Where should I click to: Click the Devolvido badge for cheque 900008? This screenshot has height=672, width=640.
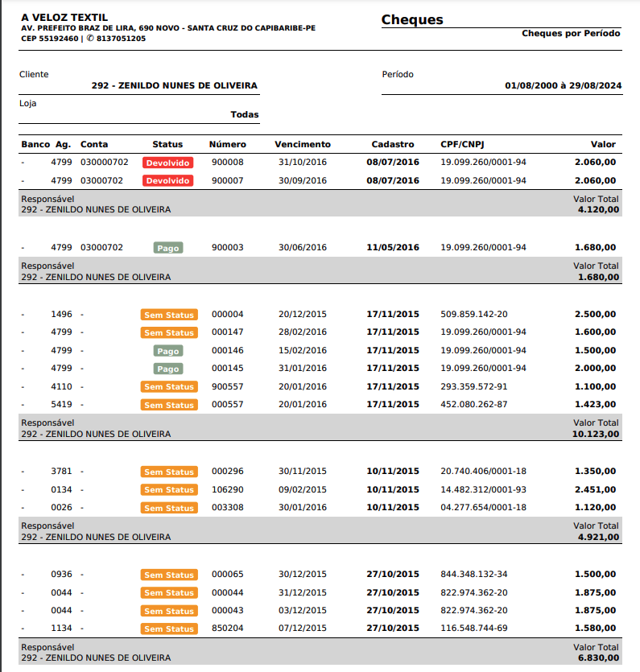click(x=168, y=163)
